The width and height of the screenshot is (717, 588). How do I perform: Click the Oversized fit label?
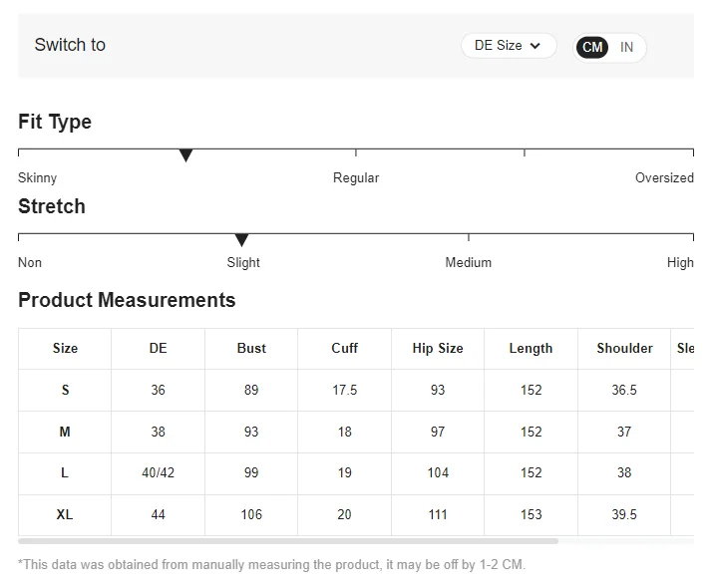664,177
